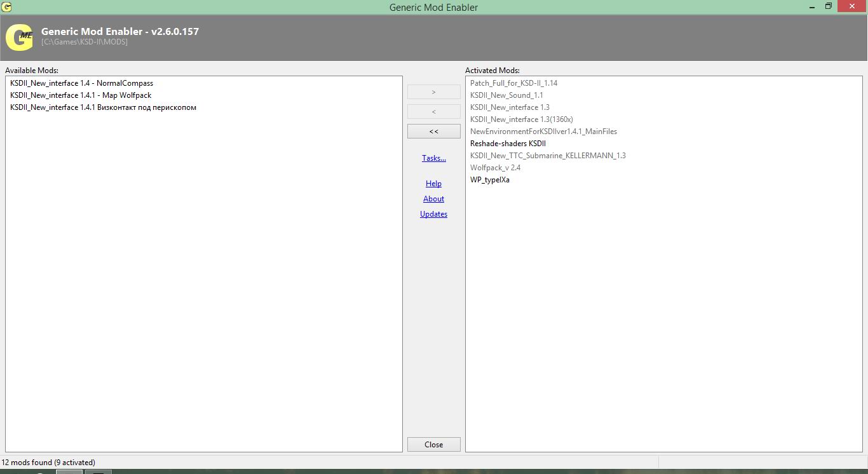Screen dimensions: 868x474
Task: Select KSDII_New_Sound_1.1 in activated mods
Action: [x=506, y=95]
